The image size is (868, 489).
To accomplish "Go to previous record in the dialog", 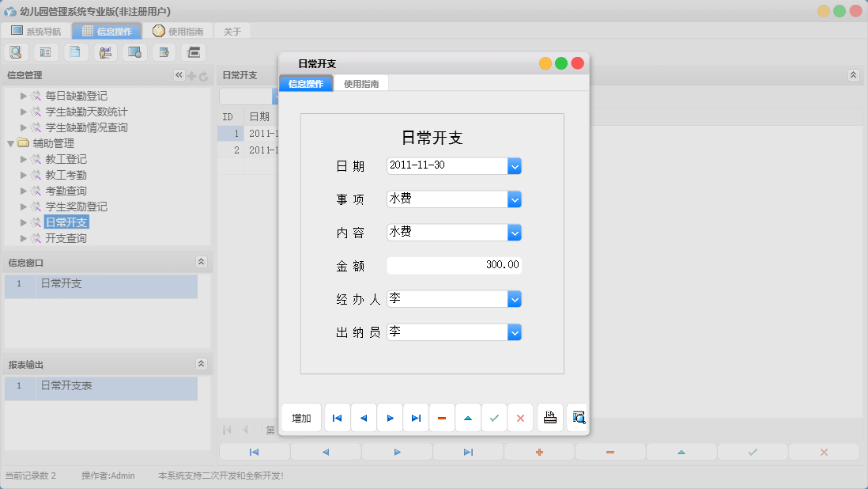I will [x=364, y=418].
